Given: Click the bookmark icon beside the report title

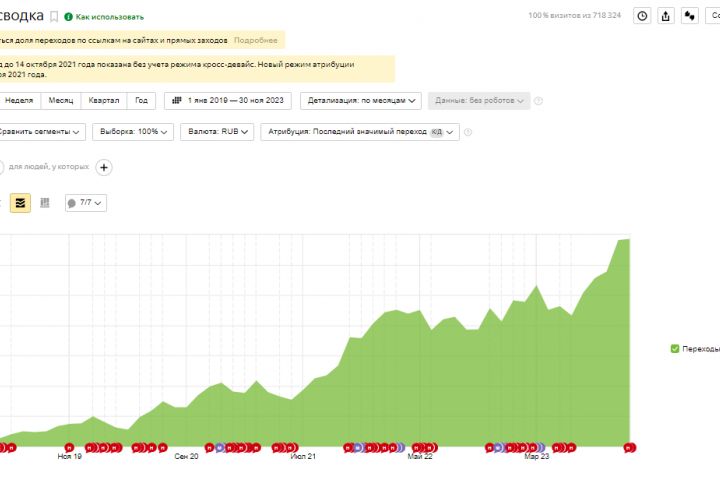Looking at the screenshot, I should pyautogui.click(x=54, y=17).
